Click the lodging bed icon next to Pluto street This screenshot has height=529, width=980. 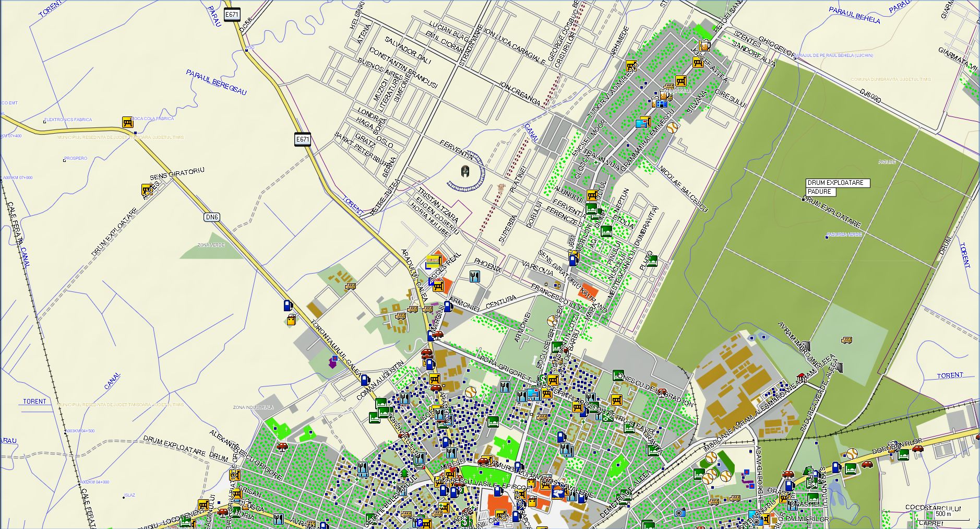tap(651, 262)
